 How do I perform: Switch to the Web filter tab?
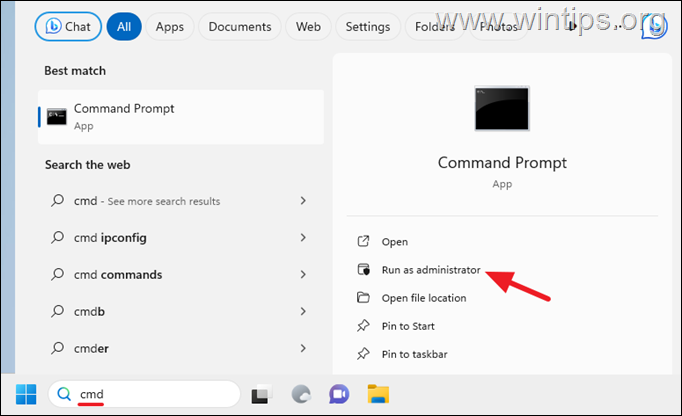pos(308,27)
